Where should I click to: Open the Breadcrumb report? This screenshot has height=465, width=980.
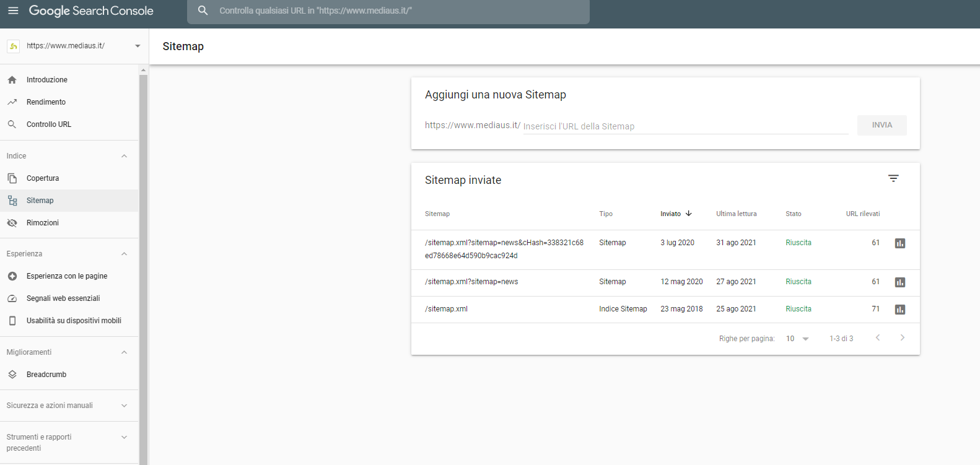coord(69,375)
